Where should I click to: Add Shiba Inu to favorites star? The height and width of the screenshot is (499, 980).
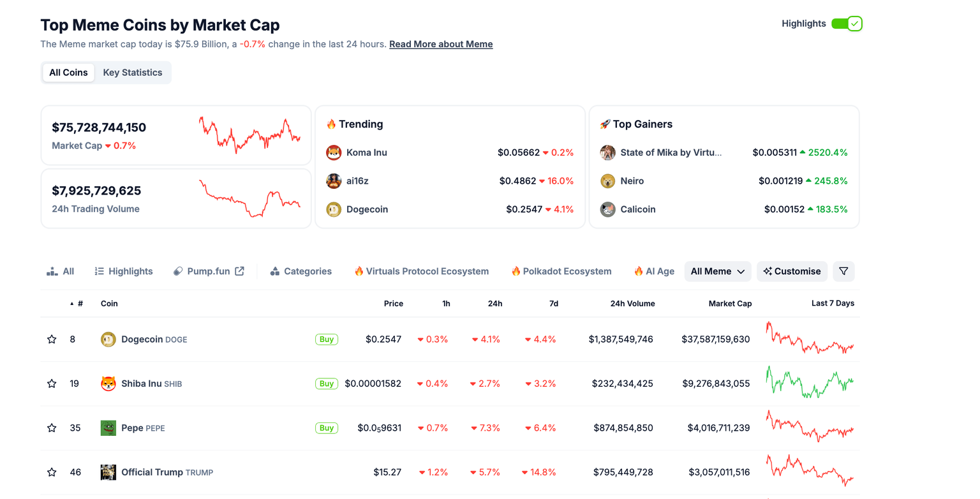(52, 384)
